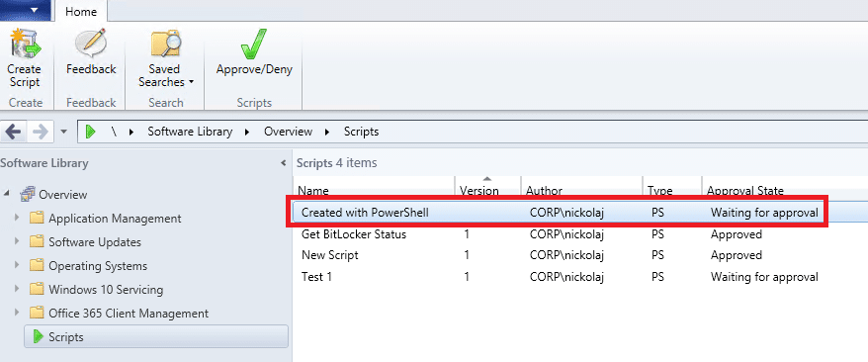Select Software Library in the breadcrumb
Screen dimensions: 868x362
190,132
